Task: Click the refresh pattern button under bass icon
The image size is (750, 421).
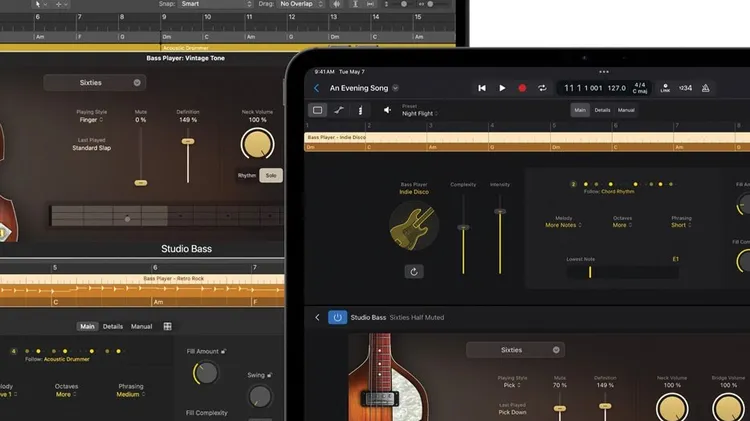Action: pyautogui.click(x=414, y=272)
